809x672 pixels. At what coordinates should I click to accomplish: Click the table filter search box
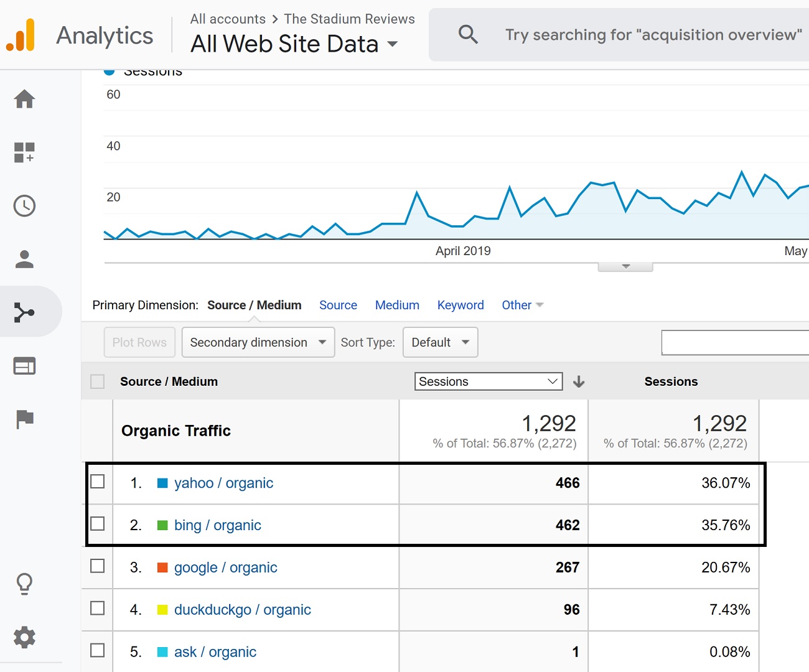point(735,343)
